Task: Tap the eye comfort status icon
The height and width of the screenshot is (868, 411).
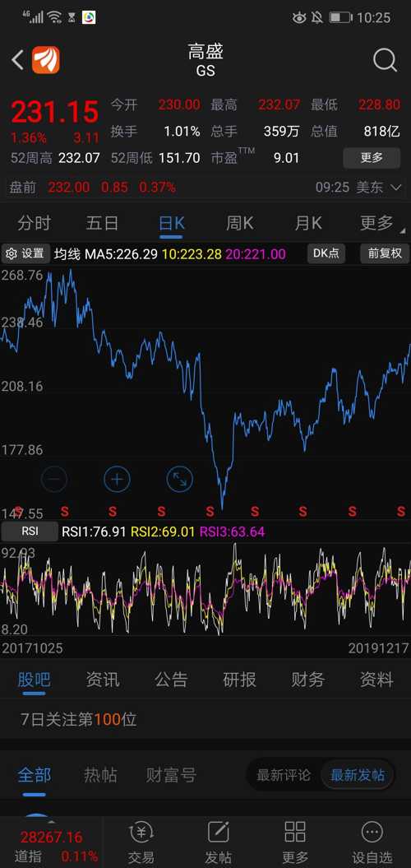Action: pos(298,18)
